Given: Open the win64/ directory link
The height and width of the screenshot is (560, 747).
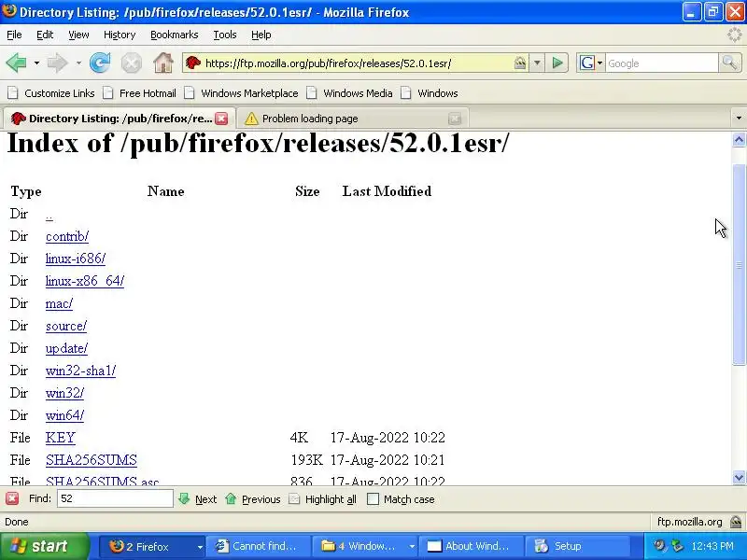Looking at the screenshot, I should (64, 415).
